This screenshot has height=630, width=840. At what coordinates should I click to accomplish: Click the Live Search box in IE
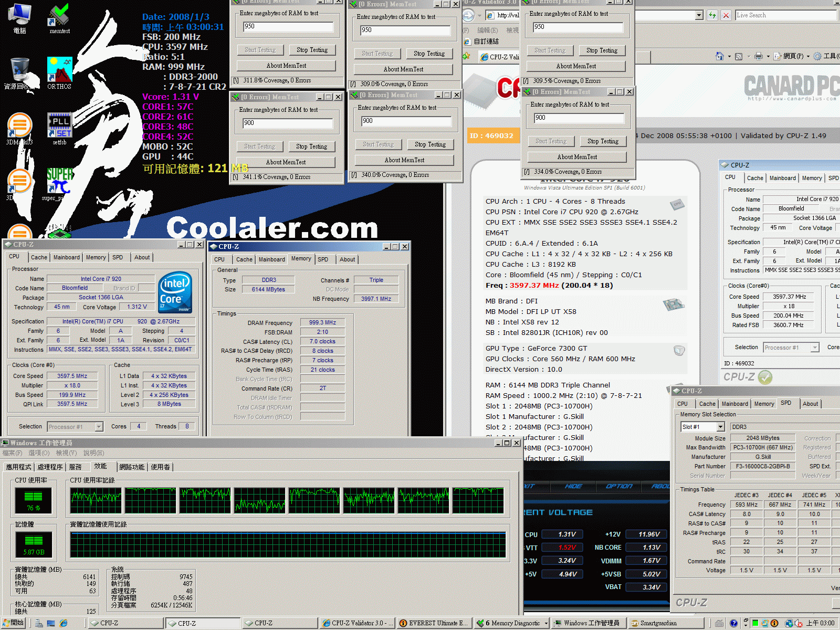click(785, 15)
